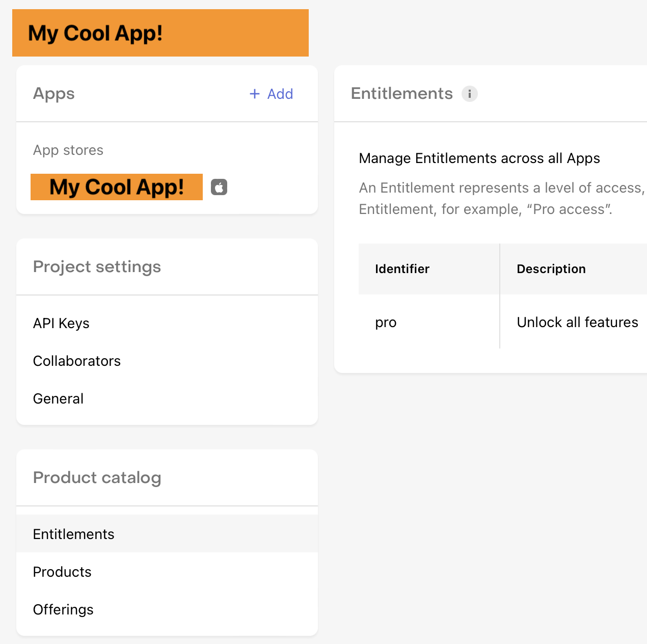This screenshot has width=647, height=644.
Task: Open API Keys settings
Action: tap(61, 324)
